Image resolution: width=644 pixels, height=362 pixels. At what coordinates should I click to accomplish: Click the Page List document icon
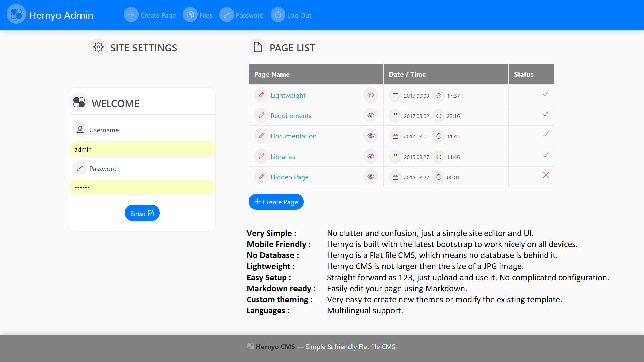point(258,47)
